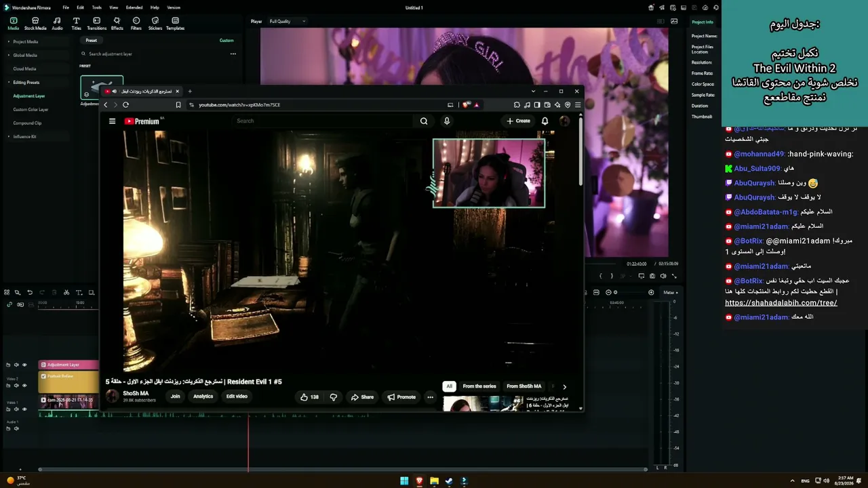Click the Media tab icon in Filmora
This screenshot has width=868, height=488.
14,24
